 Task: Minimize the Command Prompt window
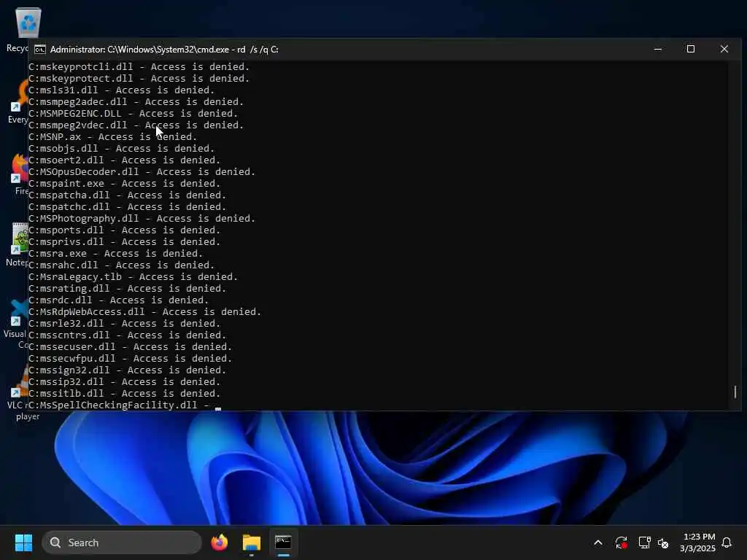tap(658, 49)
